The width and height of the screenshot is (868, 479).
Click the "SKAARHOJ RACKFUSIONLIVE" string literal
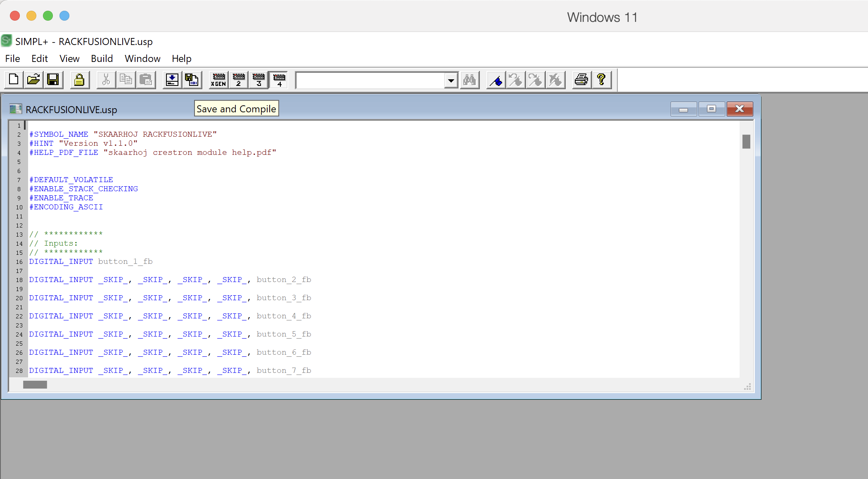click(155, 134)
